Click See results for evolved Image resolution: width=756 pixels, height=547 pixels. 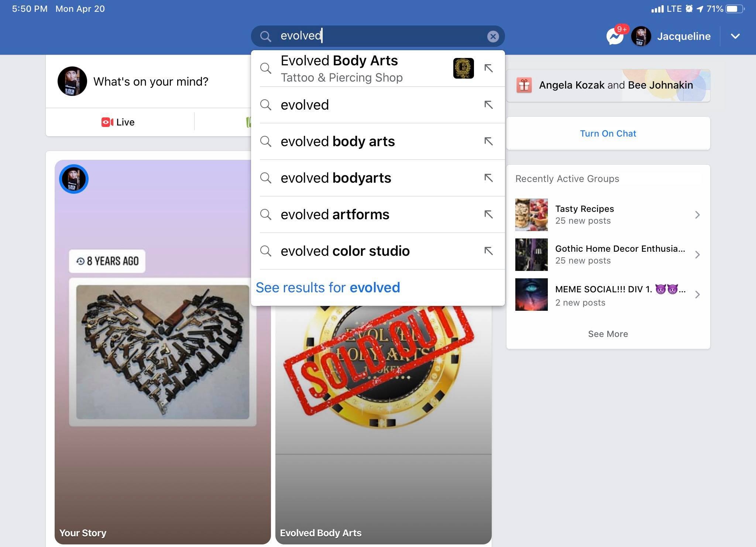tap(328, 288)
